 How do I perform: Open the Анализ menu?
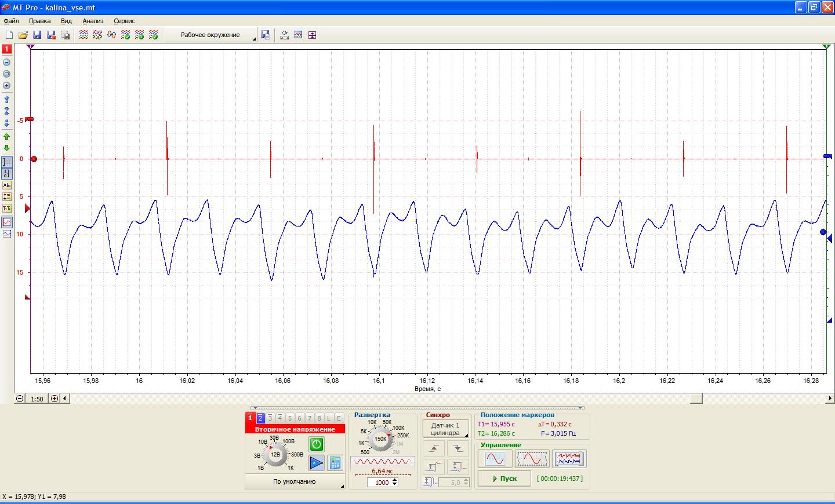click(x=93, y=21)
